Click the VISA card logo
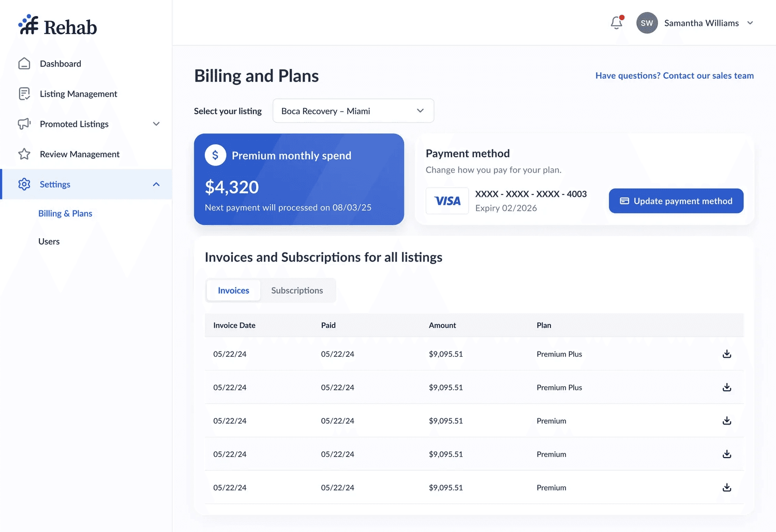This screenshot has height=532, width=776. [447, 201]
